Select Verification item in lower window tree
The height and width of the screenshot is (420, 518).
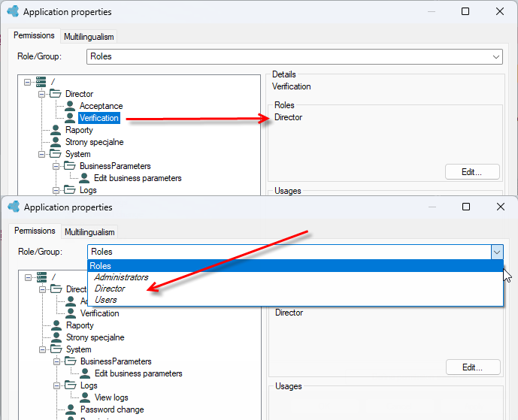100,313
